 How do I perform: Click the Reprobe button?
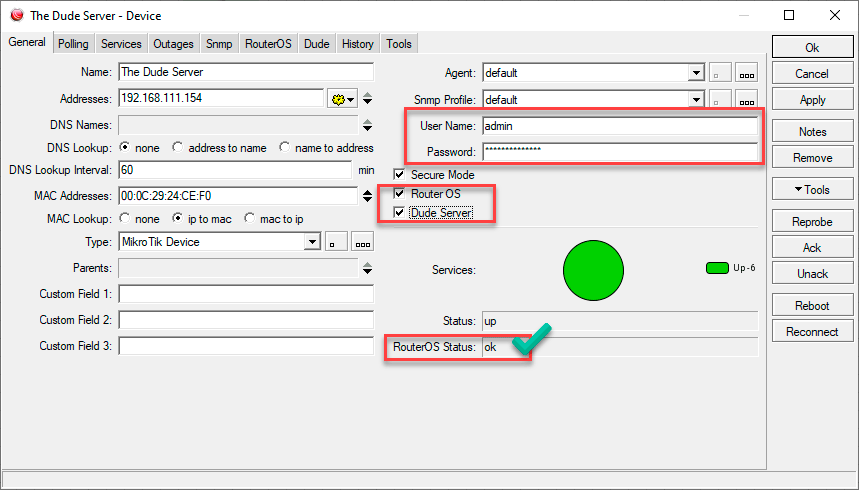812,221
